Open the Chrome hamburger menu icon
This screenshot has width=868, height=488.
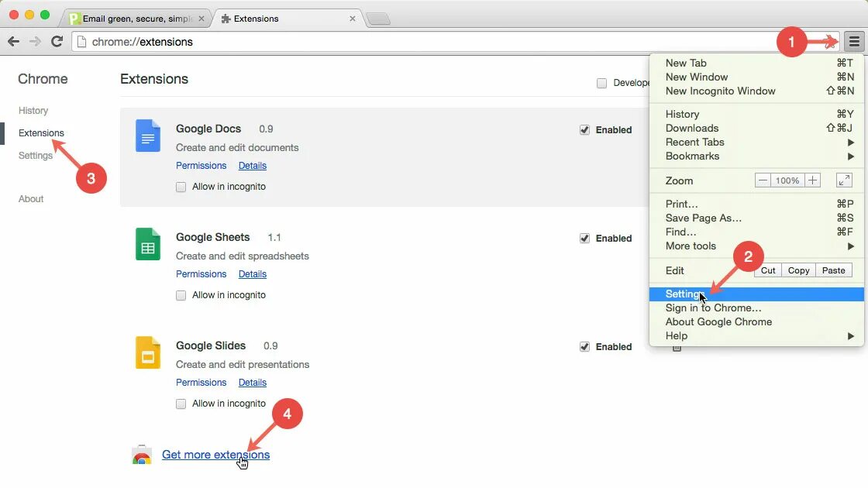(x=854, y=42)
